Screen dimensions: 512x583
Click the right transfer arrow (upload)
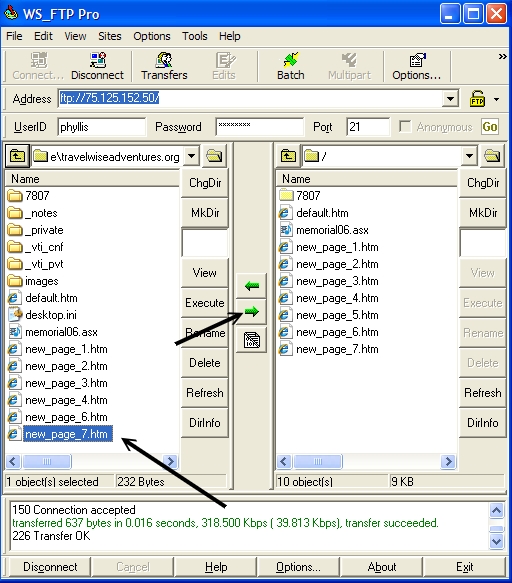pos(251,312)
